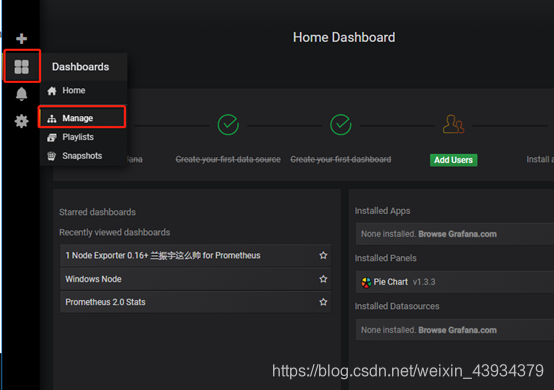
Task: Click the Dashboards menu header
Action: coord(81,67)
